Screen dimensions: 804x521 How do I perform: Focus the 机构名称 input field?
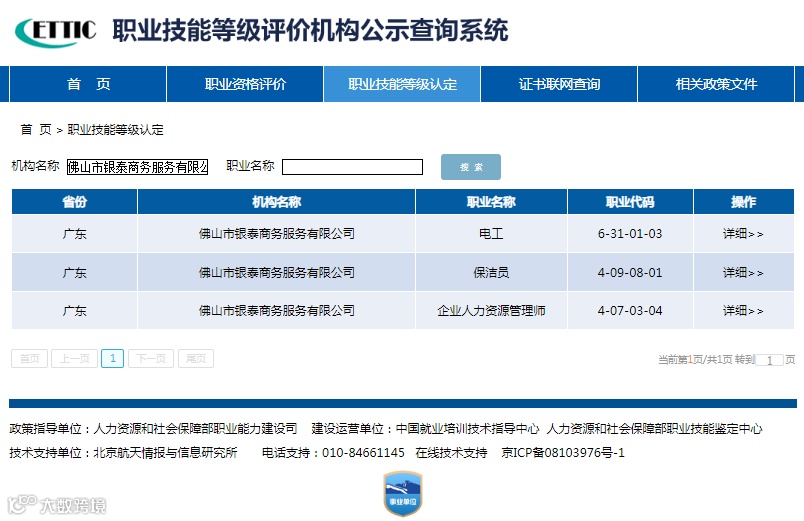pyautogui.click(x=137, y=167)
